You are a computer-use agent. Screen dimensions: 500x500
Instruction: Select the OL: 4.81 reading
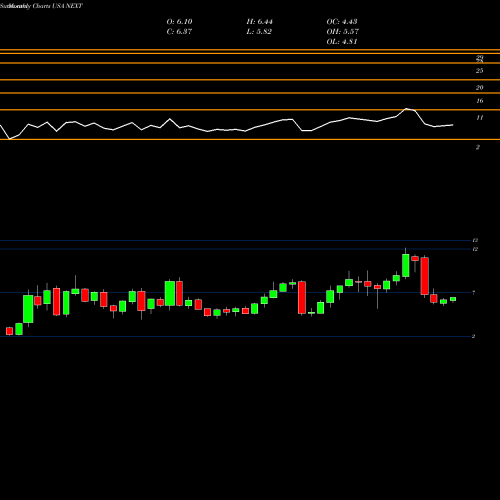tap(342, 42)
